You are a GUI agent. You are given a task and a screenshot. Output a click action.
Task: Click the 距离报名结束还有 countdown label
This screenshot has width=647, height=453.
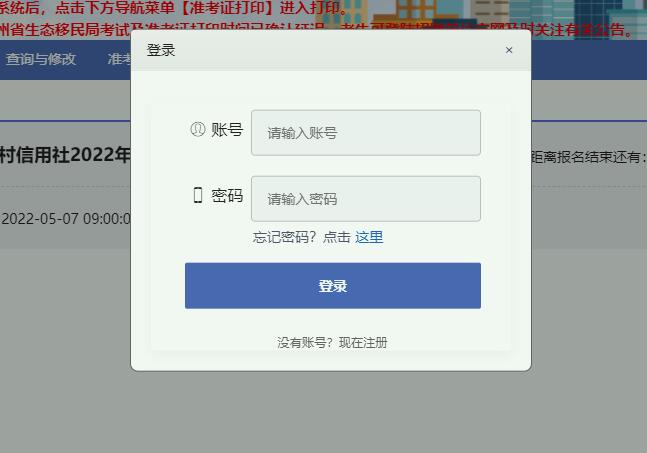pos(586,157)
